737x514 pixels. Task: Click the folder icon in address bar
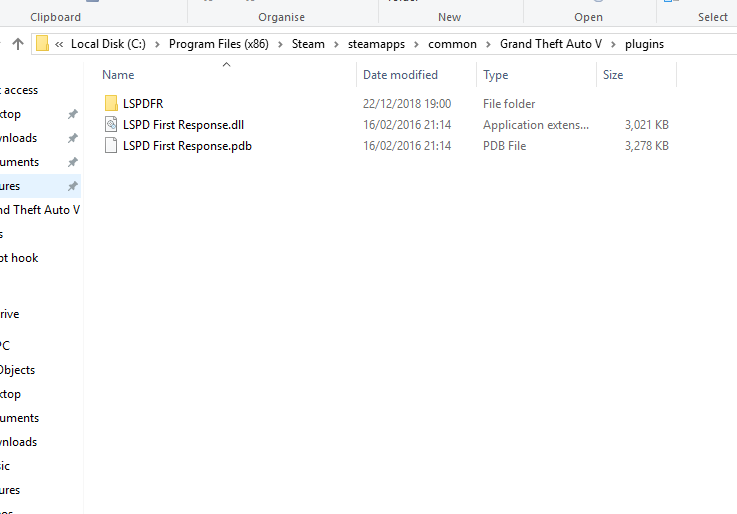click(42, 44)
